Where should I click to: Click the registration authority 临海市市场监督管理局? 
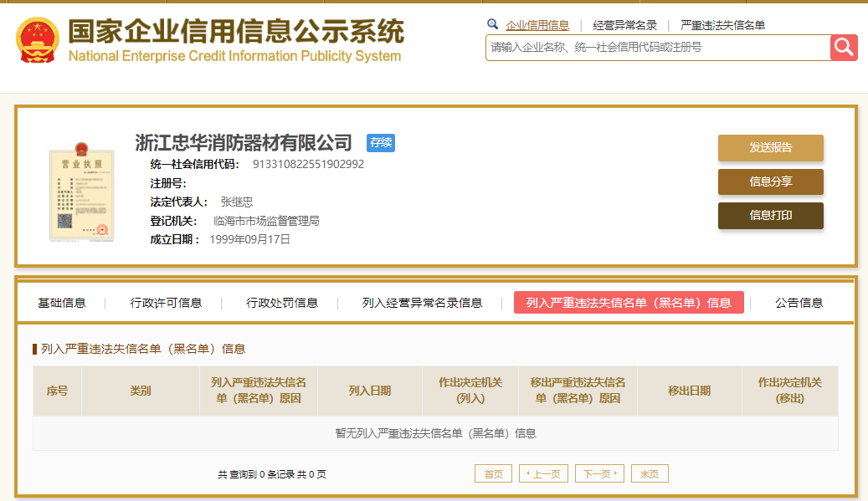click(266, 221)
